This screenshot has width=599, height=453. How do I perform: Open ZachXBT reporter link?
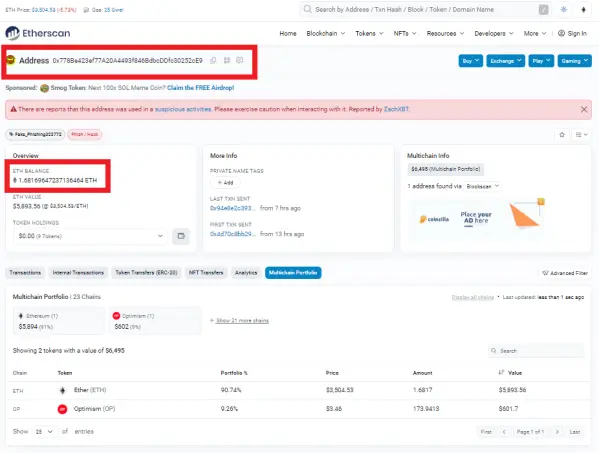pyautogui.click(x=396, y=109)
